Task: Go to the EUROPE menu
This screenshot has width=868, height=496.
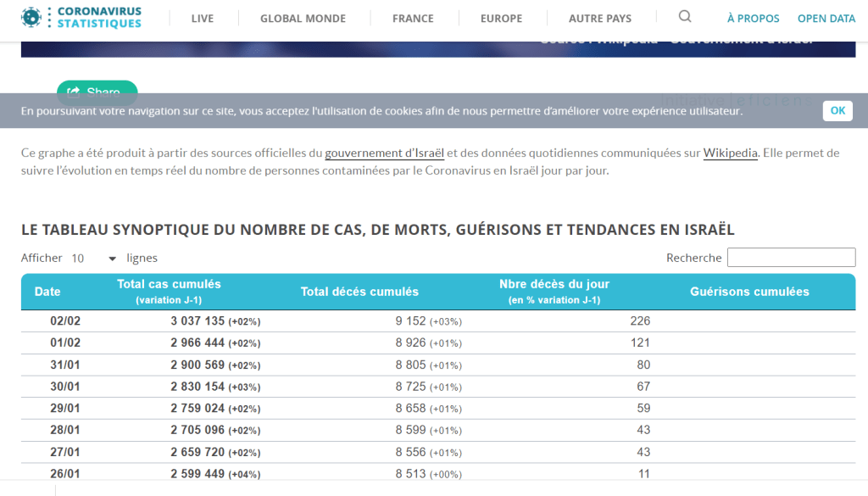Action: pyautogui.click(x=501, y=19)
